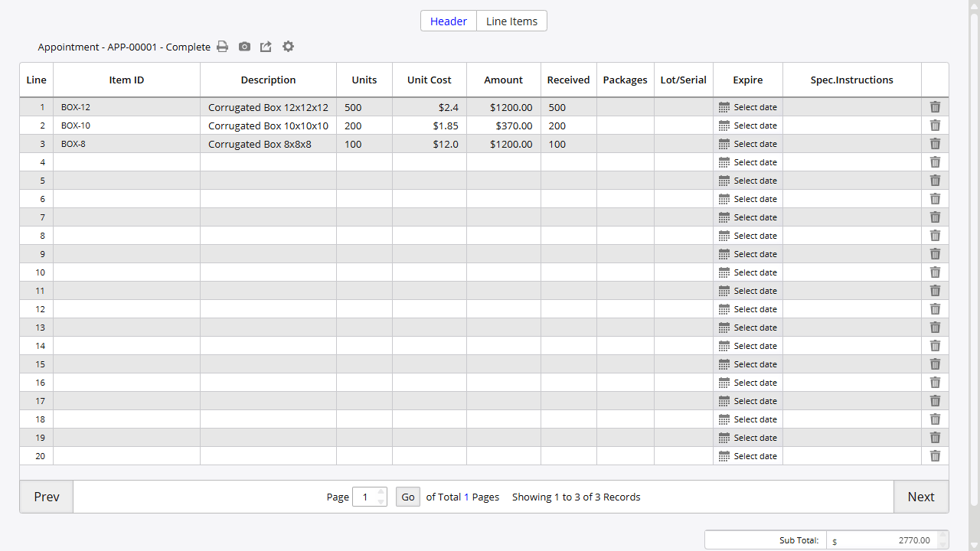Click the vertical scrollbar on the right
Viewport: 980px width, 551px height.
[974, 260]
